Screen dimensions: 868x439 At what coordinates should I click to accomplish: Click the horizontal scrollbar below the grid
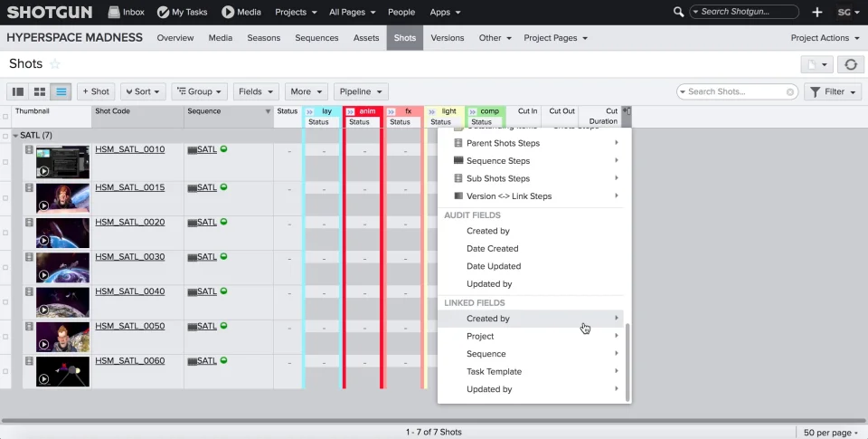pyautogui.click(x=434, y=420)
